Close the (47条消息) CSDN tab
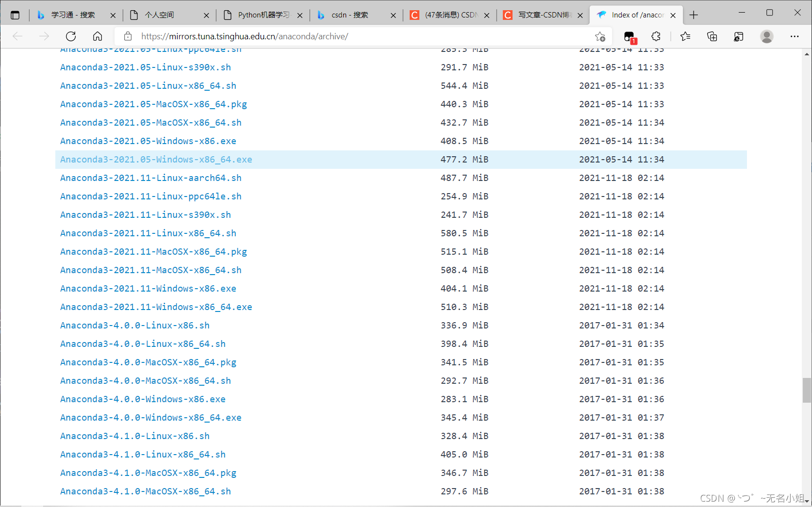 tap(487, 16)
